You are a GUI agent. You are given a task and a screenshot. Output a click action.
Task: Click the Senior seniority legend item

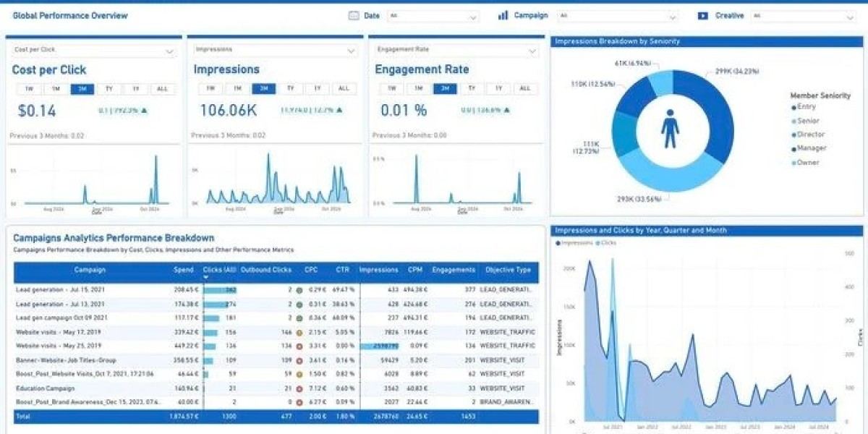coord(805,121)
